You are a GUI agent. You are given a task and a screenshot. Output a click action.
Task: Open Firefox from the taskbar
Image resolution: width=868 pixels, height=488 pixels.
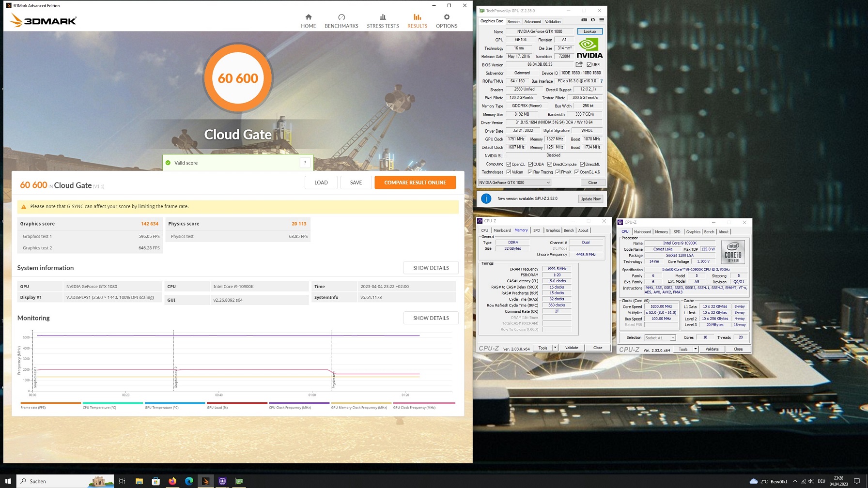(x=172, y=481)
